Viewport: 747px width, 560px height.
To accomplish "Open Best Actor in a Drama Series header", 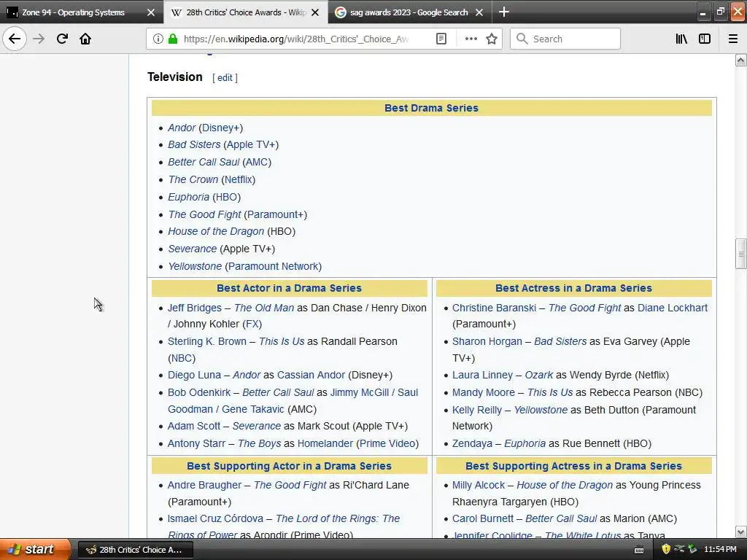I will coord(289,288).
